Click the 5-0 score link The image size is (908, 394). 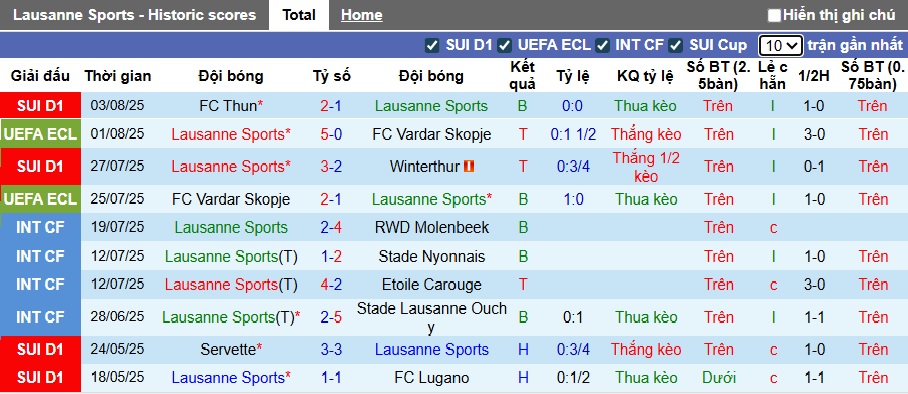pos(331,134)
